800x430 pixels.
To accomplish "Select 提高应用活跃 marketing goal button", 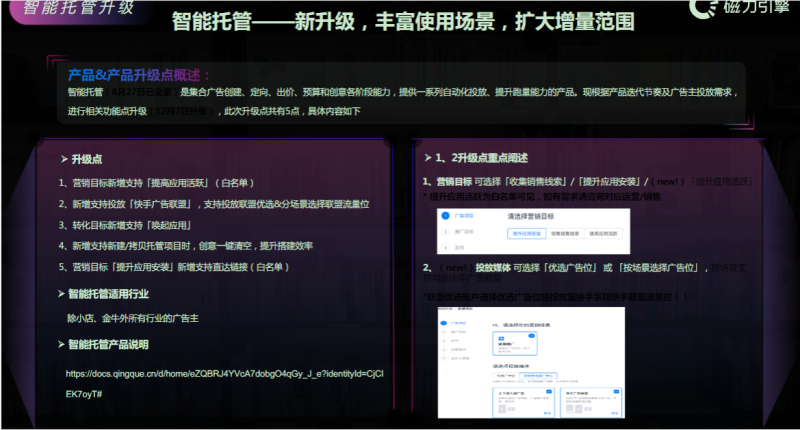I will pyautogui.click(x=603, y=234).
